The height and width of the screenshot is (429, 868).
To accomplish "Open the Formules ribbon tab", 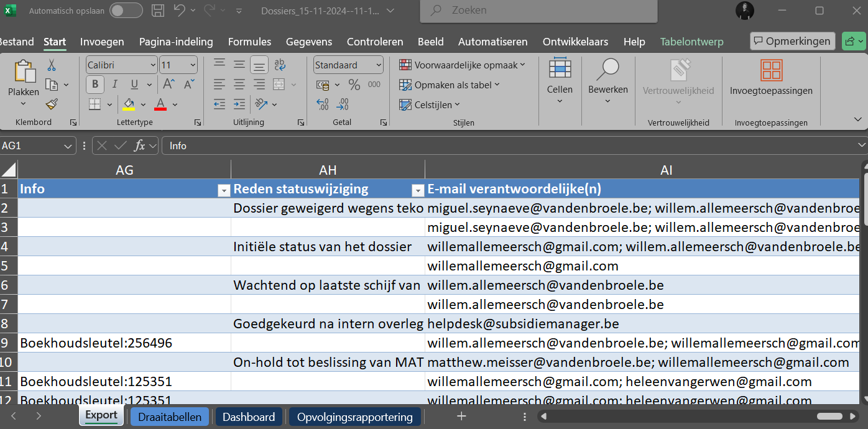I will coord(249,42).
